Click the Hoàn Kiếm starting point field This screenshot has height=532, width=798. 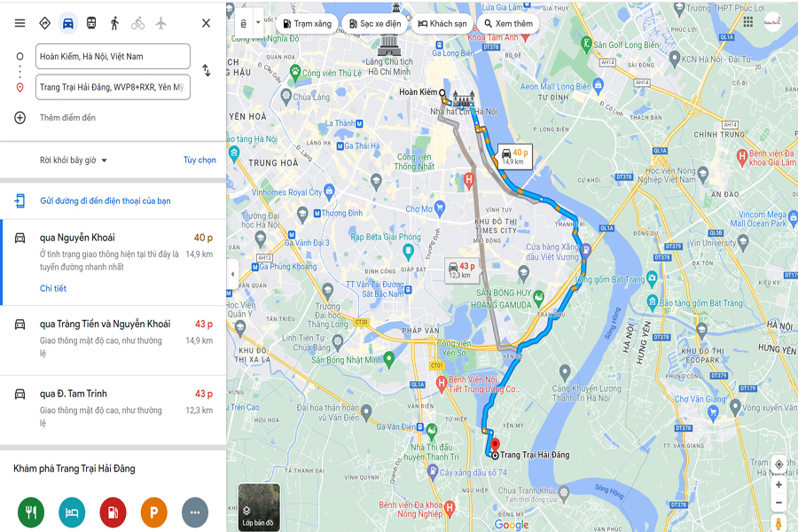(113, 57)
